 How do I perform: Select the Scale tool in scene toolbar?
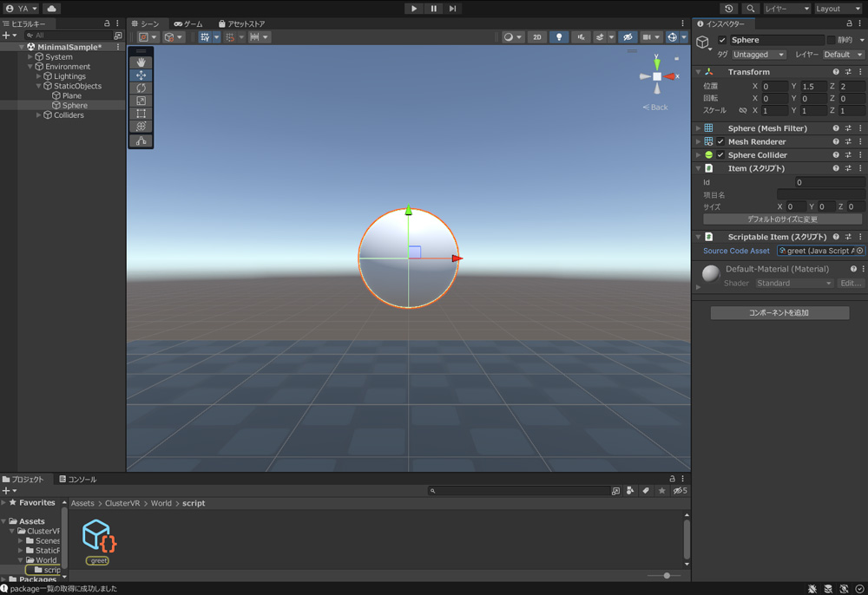click(141, 101)
